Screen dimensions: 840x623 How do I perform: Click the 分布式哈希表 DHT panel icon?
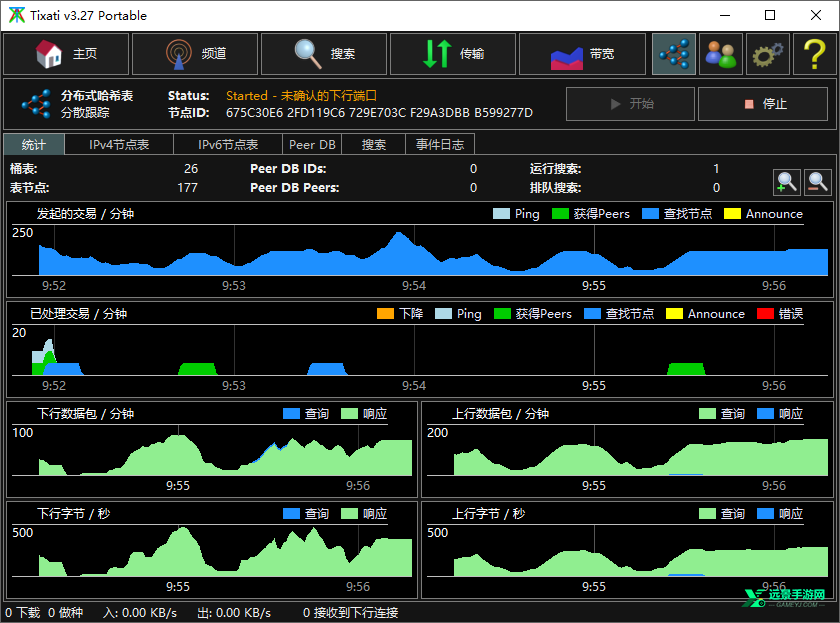pyautogui.click(x=36, y=104)
